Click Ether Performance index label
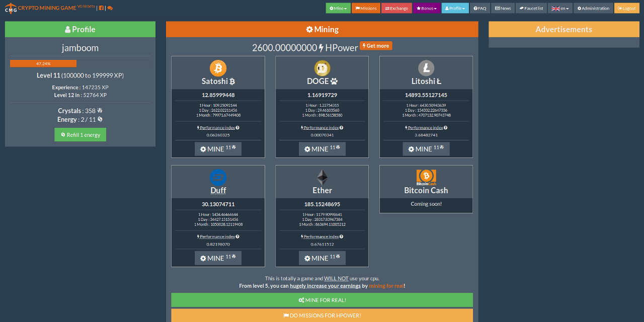The height and width of the screenshot is (322, 644). click(x=320, y=236)
